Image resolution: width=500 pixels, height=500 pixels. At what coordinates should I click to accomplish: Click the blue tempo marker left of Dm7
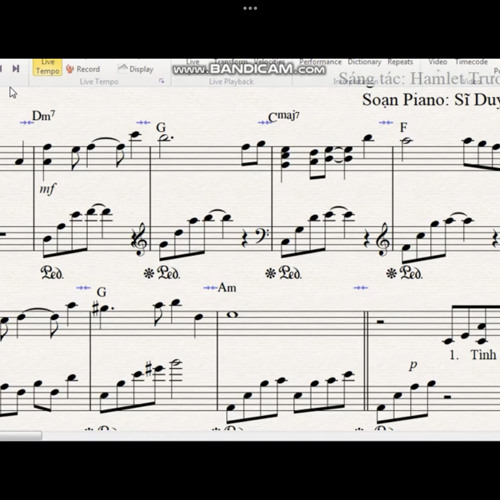click(x=27, y=123)
